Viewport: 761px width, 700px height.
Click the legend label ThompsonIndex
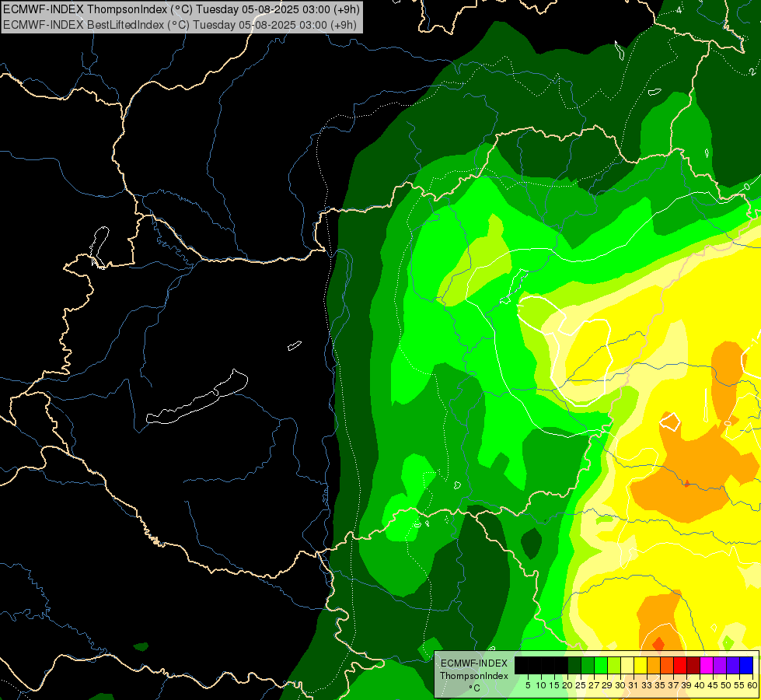(x=474, y=676)
